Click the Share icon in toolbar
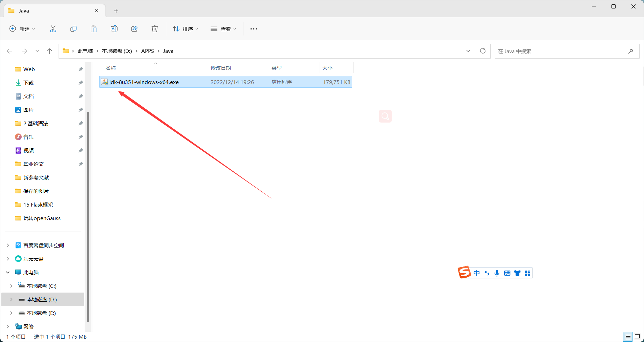Image resolution: width=644 pixels, height=342 pixels. coord(134,29)
